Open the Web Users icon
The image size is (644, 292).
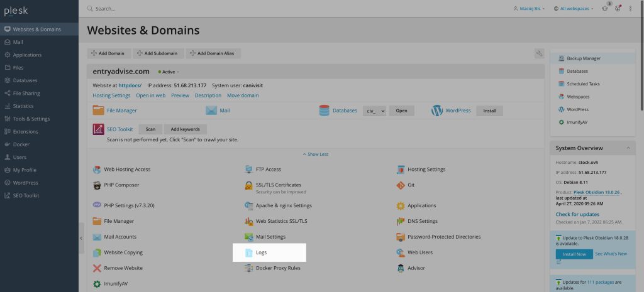click(x=401, y=252)
